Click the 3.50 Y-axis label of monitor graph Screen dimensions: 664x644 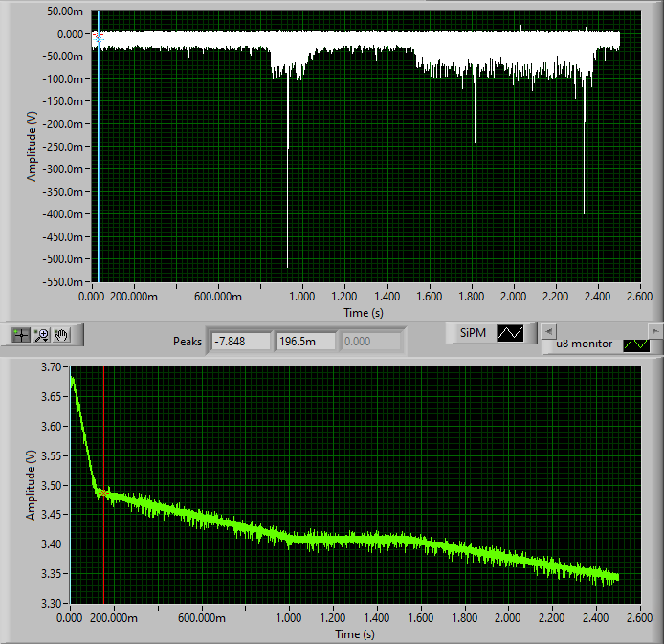point(52,485)
